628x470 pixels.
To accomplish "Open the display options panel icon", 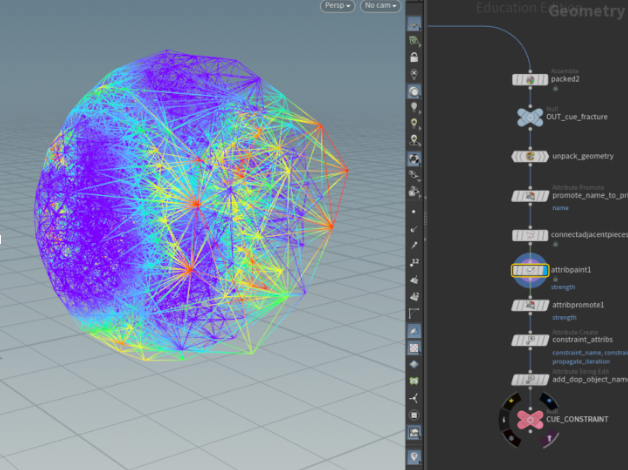I will click(414, 432).
